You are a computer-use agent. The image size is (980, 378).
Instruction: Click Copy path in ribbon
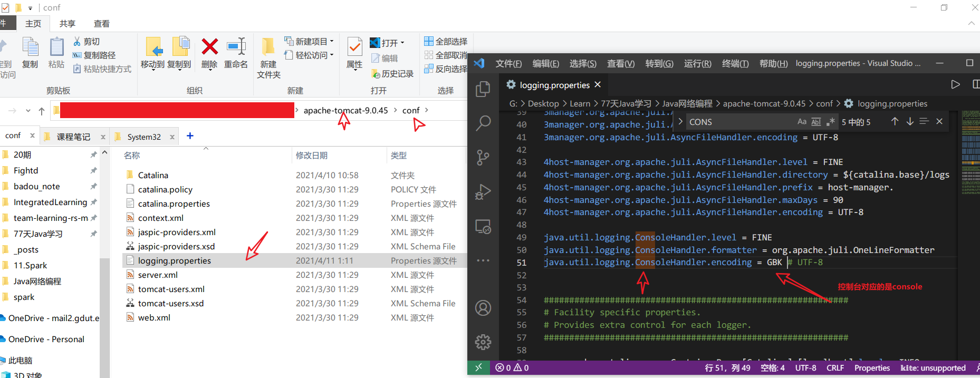click(94, 55)
